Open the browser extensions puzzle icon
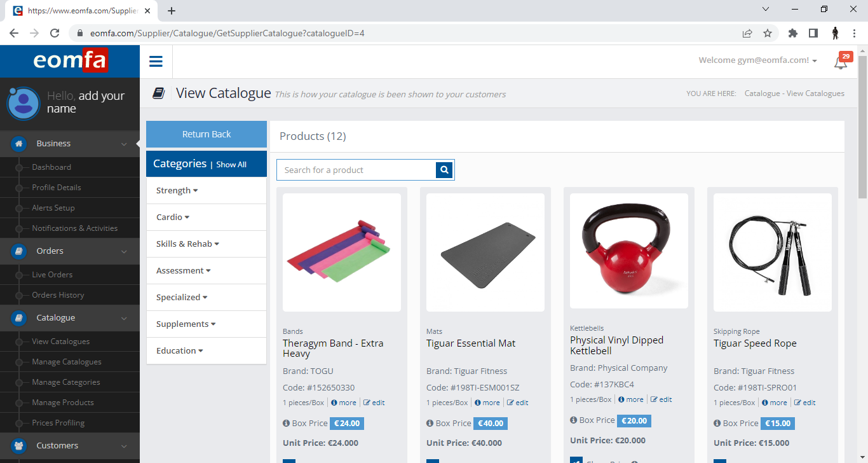 [x=792, y=33]
